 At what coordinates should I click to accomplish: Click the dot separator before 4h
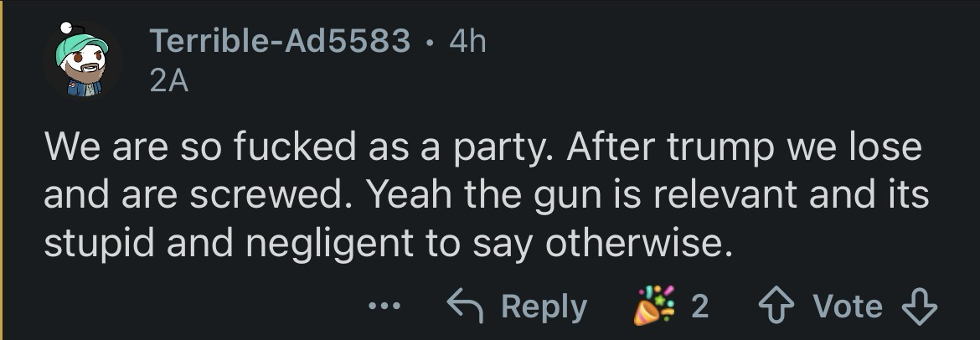(431, 41)
